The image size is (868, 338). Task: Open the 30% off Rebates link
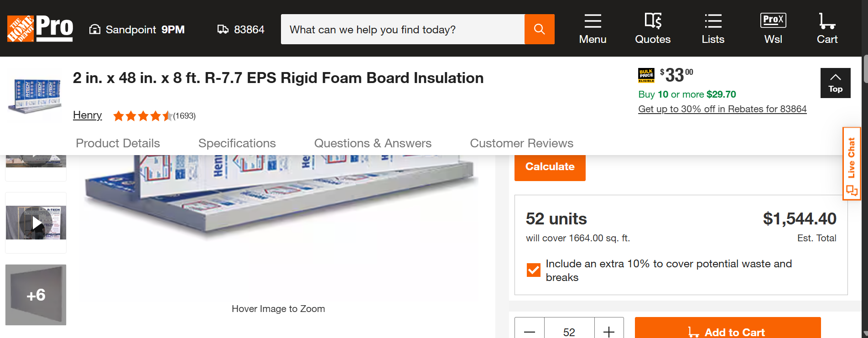pos(722,109)
